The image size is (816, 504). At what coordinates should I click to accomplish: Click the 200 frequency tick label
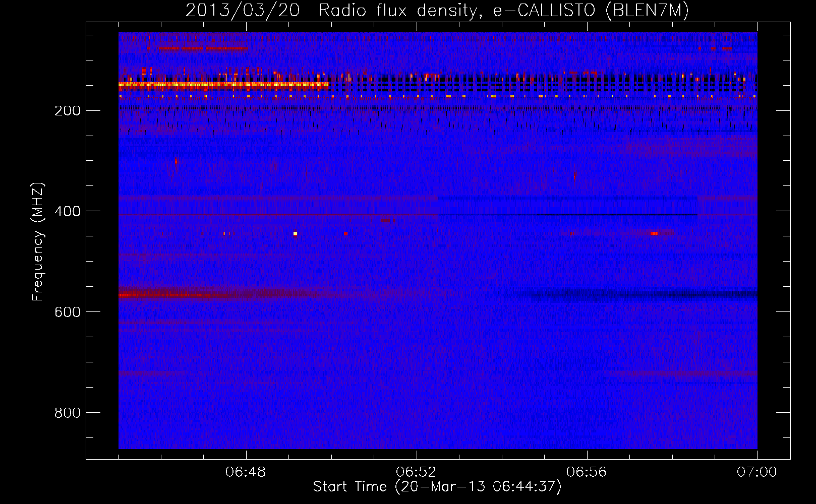68,110
